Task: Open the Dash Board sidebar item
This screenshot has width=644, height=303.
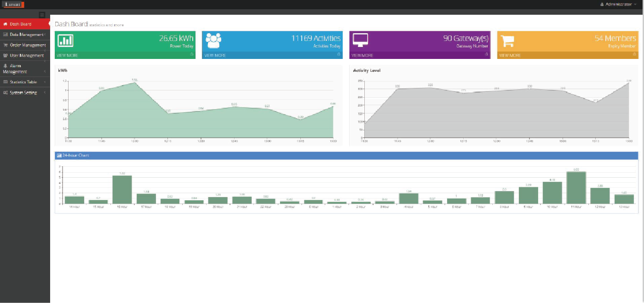Action: tap(25, 24)
